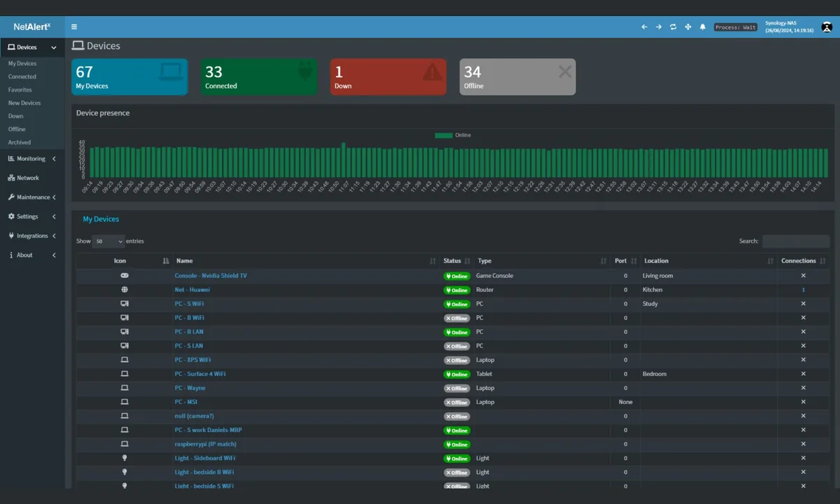Click lightbulb icon for Light - Sideboard WiFi
This screenshot has height=504, width=840.
125,458
